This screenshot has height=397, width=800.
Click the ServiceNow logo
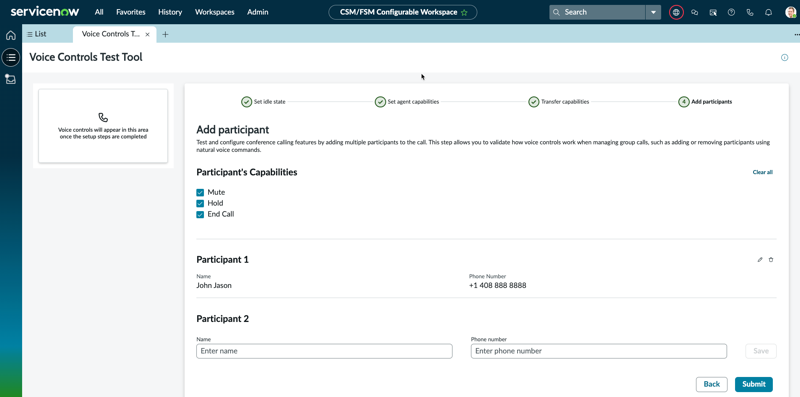(x=46, y=12)
